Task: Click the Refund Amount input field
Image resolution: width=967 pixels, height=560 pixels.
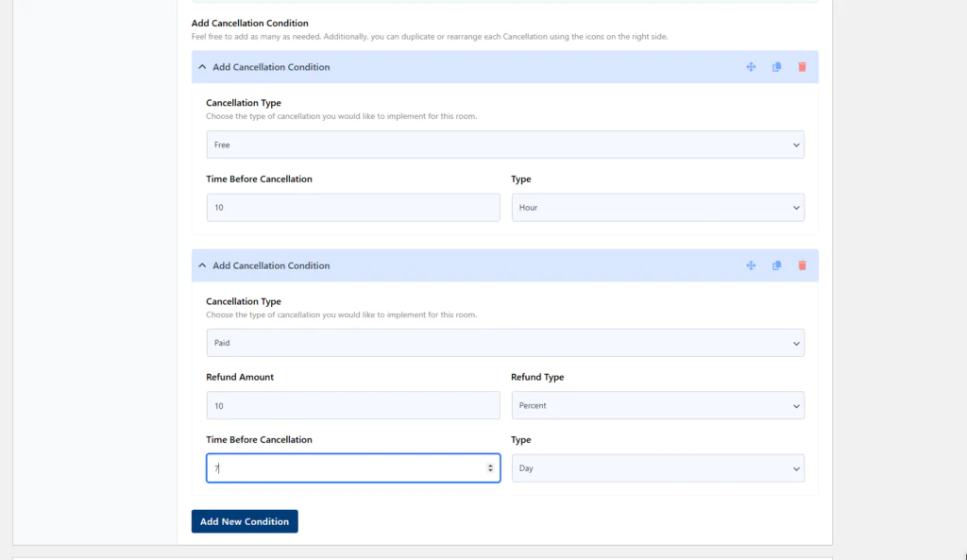Action: (x=353, y=405)
